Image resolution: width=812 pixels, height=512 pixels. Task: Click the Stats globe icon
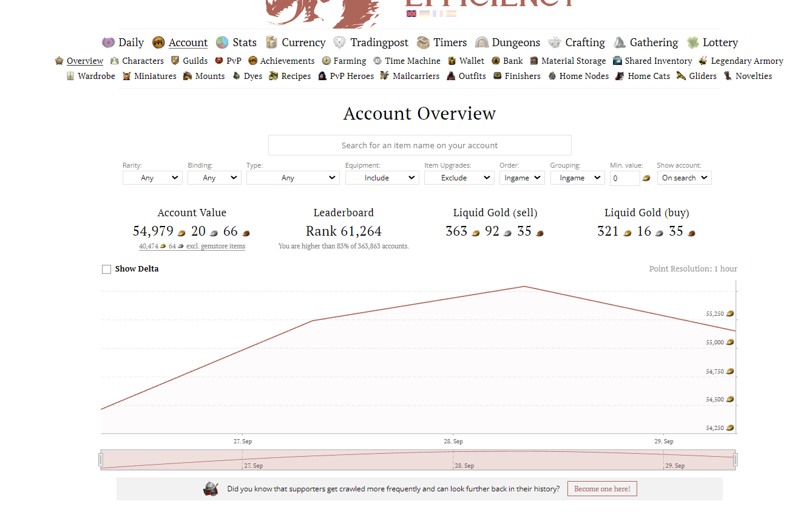tap(222, 43)
